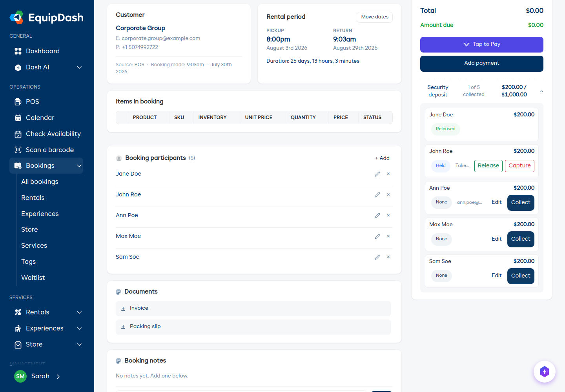The height and width of the screenshot is (392, 565).
Task: Click the Dash AI sidebar icon
Action: pos(18,67)
